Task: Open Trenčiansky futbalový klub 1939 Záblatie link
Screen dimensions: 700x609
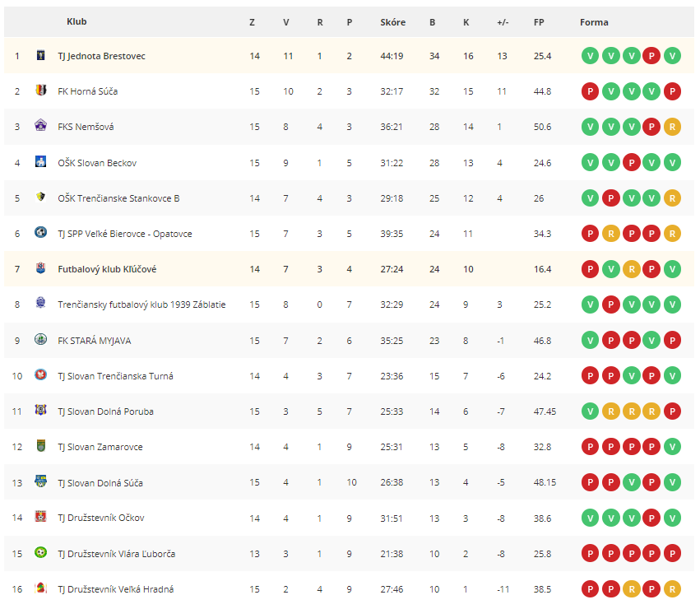Action: click(141, 304)
